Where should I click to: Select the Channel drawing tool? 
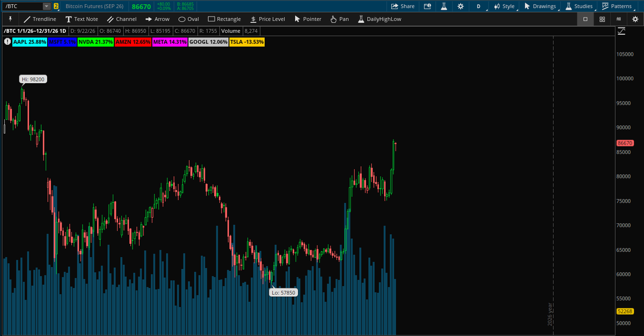tap(122, 19)
